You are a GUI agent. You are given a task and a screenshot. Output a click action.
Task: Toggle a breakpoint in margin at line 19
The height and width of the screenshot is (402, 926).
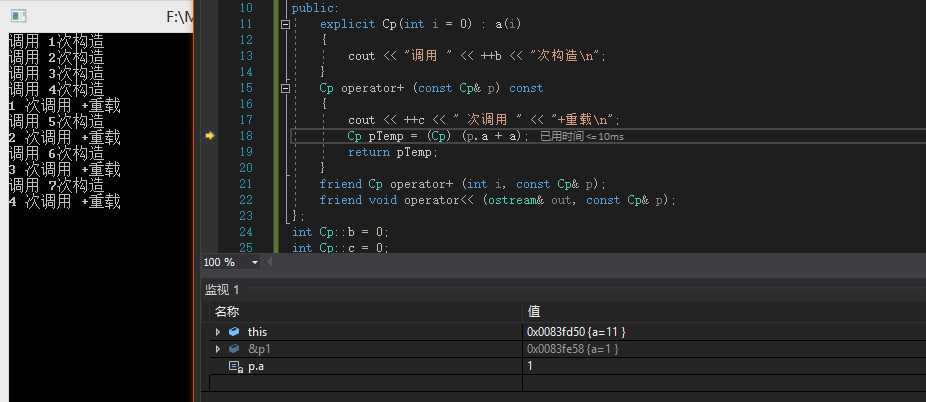pyautogui.click(x=210, y=152)
